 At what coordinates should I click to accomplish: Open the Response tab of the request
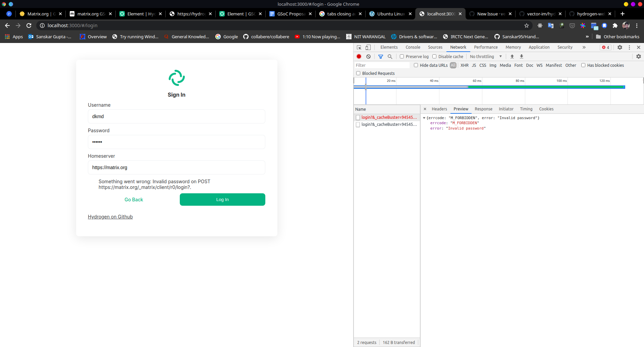[x=484, y=109]
